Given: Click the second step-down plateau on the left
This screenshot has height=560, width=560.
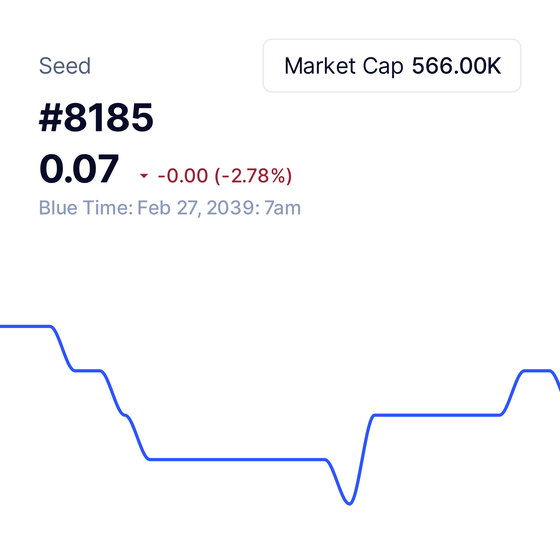Looking at the screenshot, I should [88, 371].
